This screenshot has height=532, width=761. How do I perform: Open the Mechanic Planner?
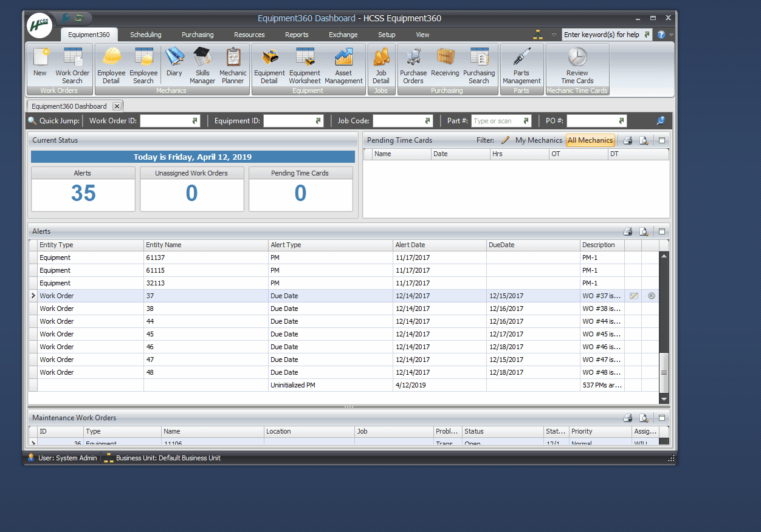click(233, 65)
